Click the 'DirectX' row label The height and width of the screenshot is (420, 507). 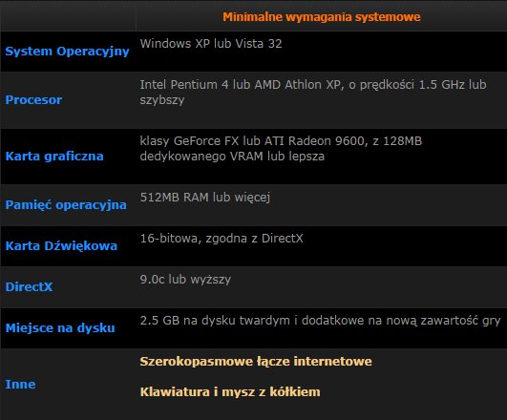29,286
